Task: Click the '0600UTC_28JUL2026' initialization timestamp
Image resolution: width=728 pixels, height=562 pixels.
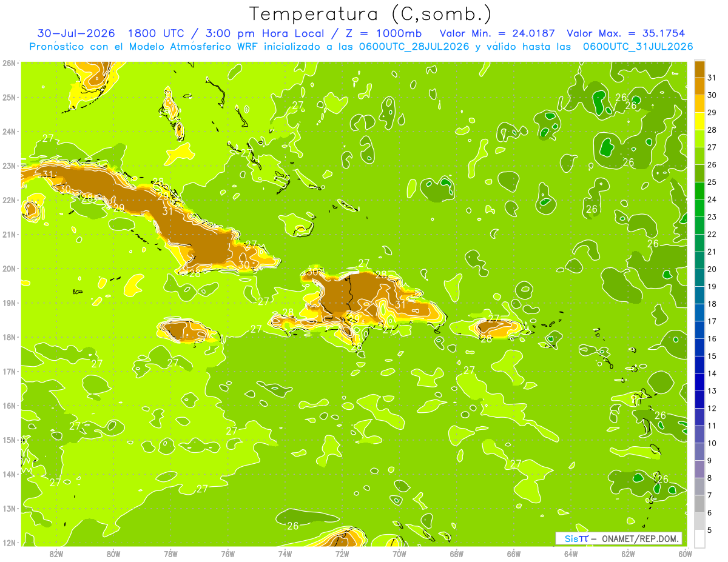Action: 414,47
